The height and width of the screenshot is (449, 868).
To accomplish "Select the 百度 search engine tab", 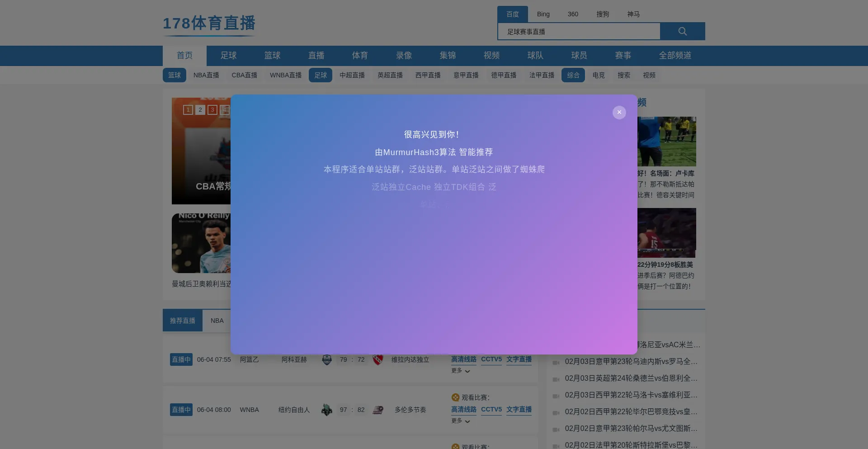I will coord(512,14).
